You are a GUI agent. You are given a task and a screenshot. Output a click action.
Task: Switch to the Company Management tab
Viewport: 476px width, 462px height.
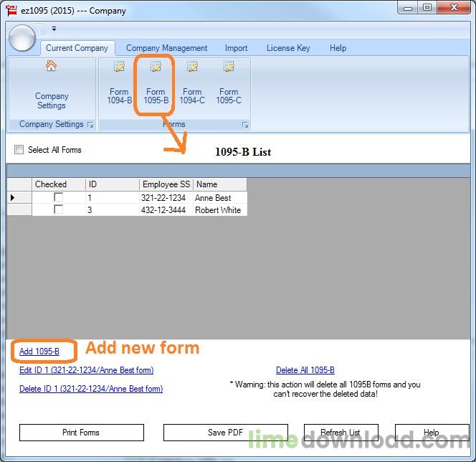[x=166, y=48]
